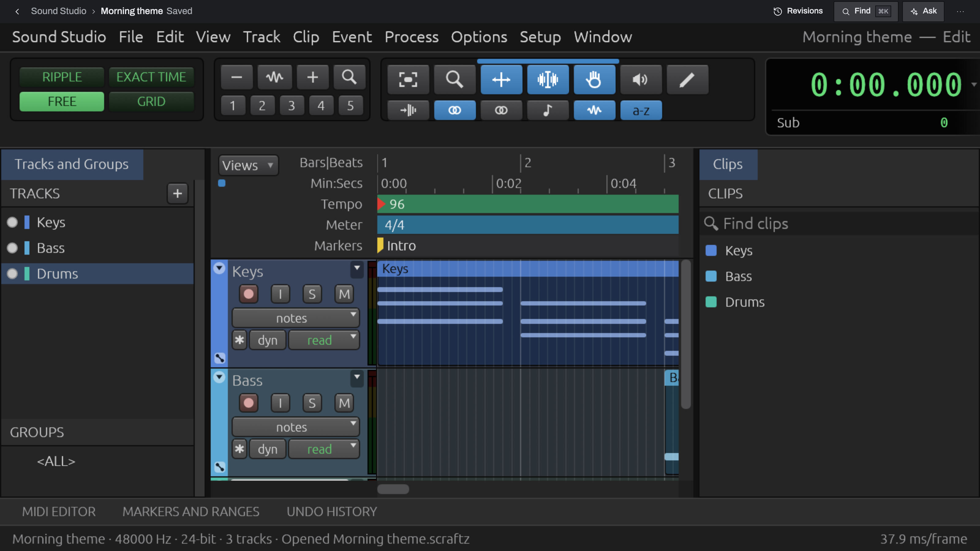Add a new track with plus button

[x=177, y=193]
